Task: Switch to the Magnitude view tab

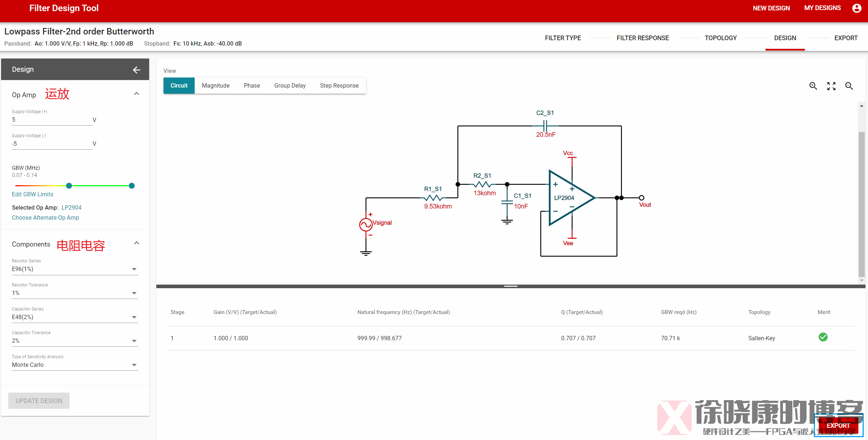Action: click(x=215, y=85)
